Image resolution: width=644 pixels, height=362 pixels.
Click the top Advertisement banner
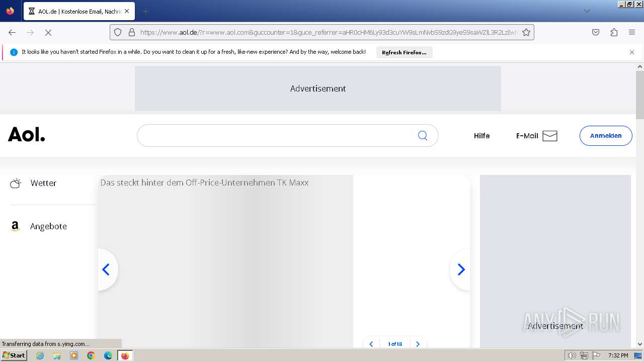(x=318, y=88)
